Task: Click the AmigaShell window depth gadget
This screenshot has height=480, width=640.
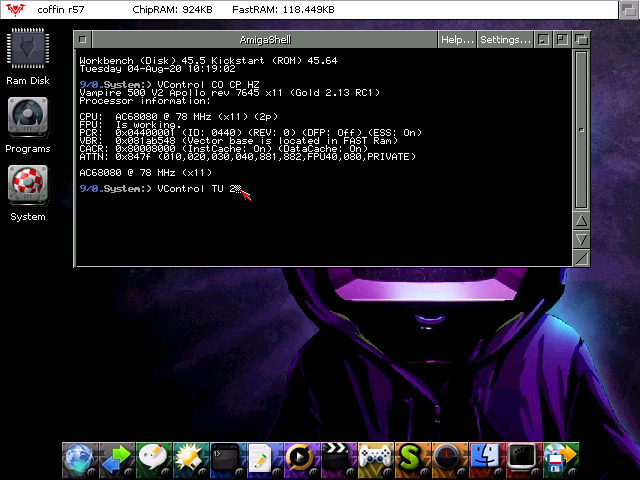Action: tap(581, 40)
